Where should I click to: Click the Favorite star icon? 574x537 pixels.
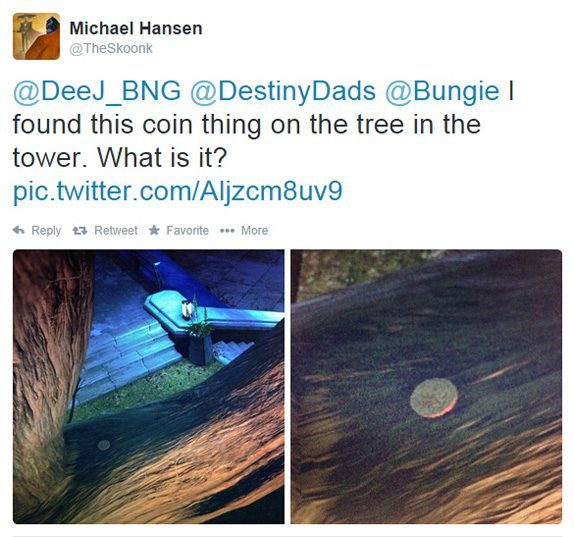coord(154,230)
